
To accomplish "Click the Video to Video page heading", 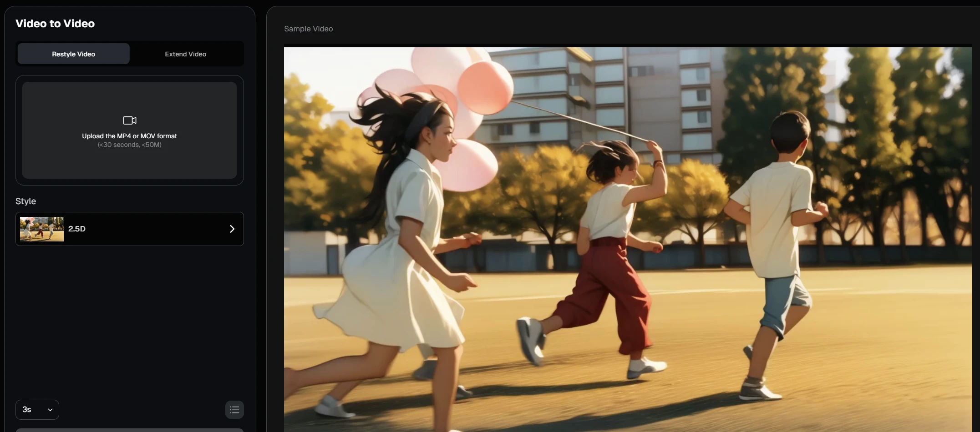I will pyautogui.click(x=56, y=23).
